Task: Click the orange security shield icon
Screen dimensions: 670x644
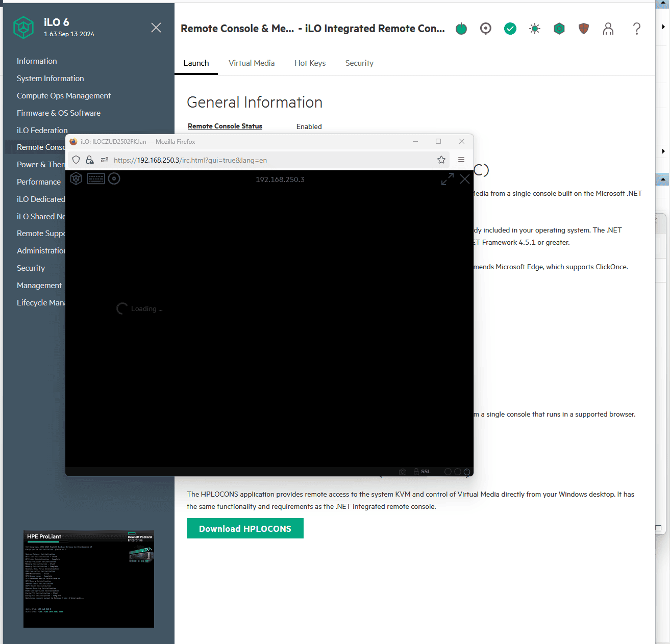Action: (x=584, y=29)
